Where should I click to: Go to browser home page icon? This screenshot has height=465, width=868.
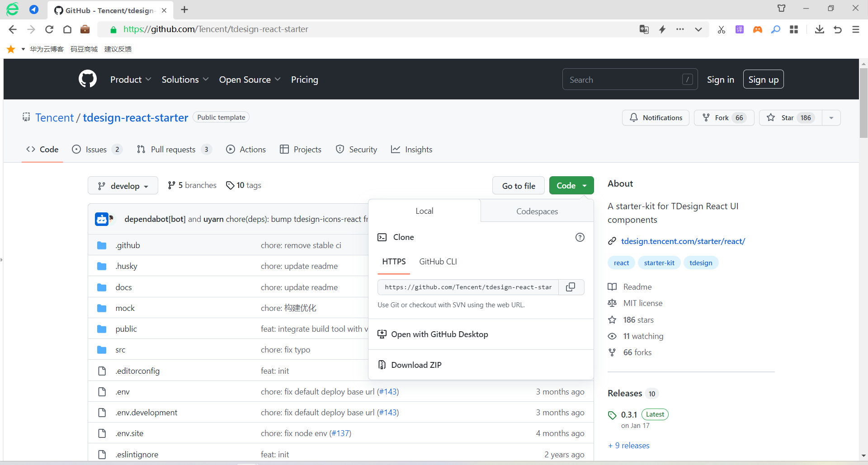(x=67, y=29)
